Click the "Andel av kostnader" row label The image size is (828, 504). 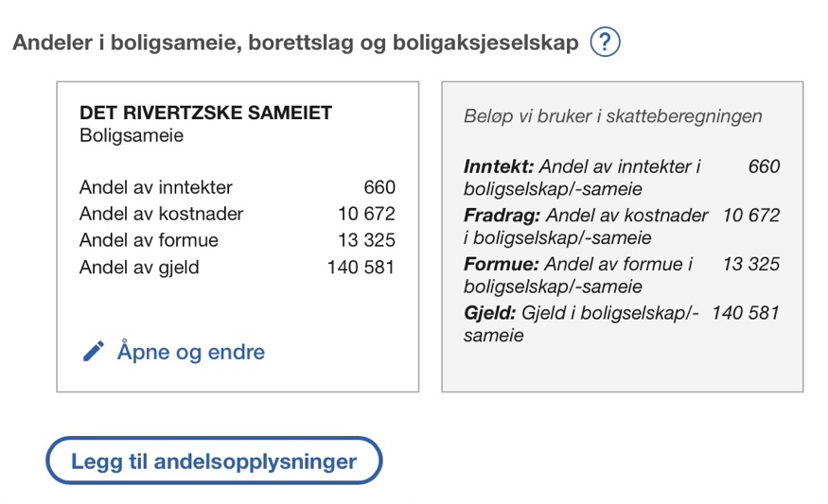(162, 214)
